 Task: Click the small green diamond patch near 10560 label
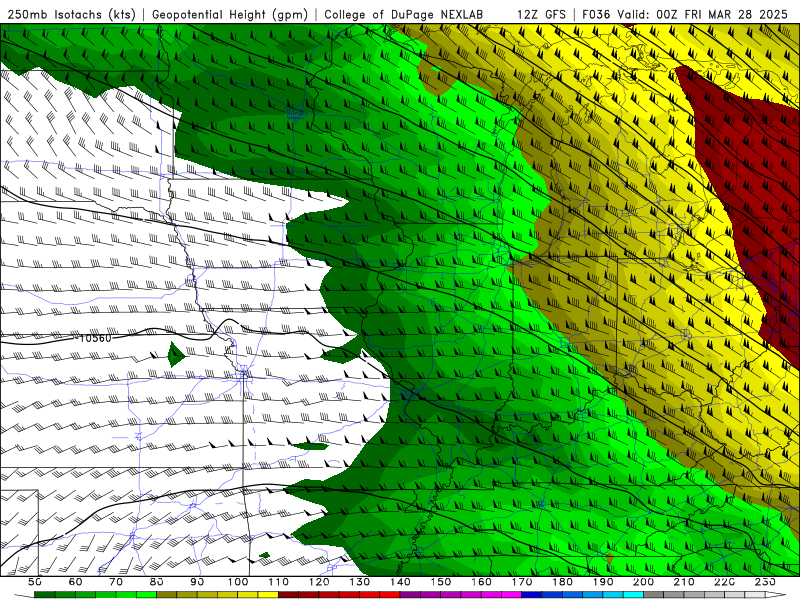tap(176, 354)
